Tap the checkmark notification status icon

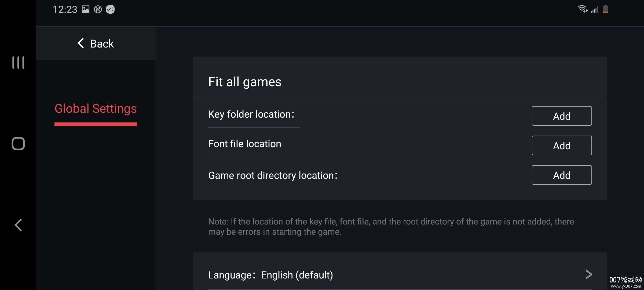point(110,9)
